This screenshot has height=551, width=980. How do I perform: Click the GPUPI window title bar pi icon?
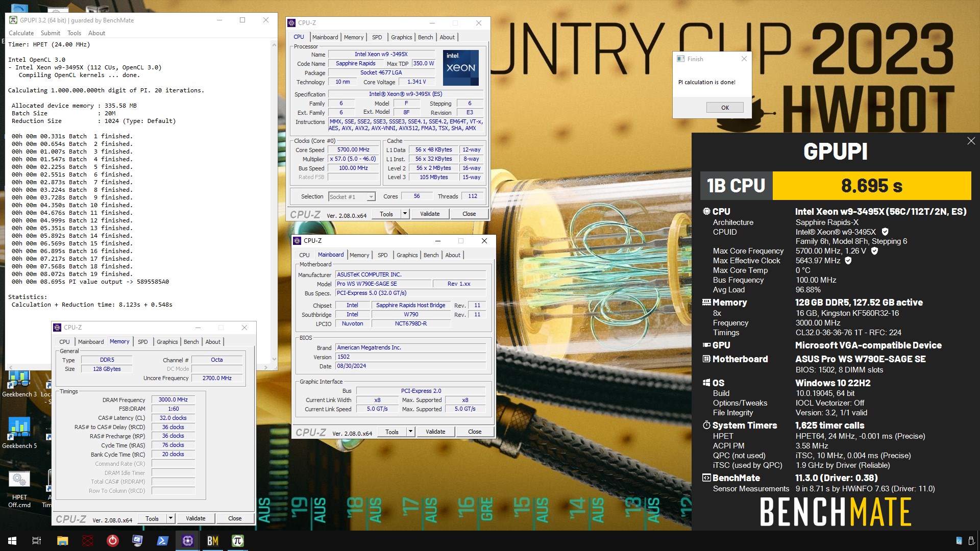coord(13,20)
